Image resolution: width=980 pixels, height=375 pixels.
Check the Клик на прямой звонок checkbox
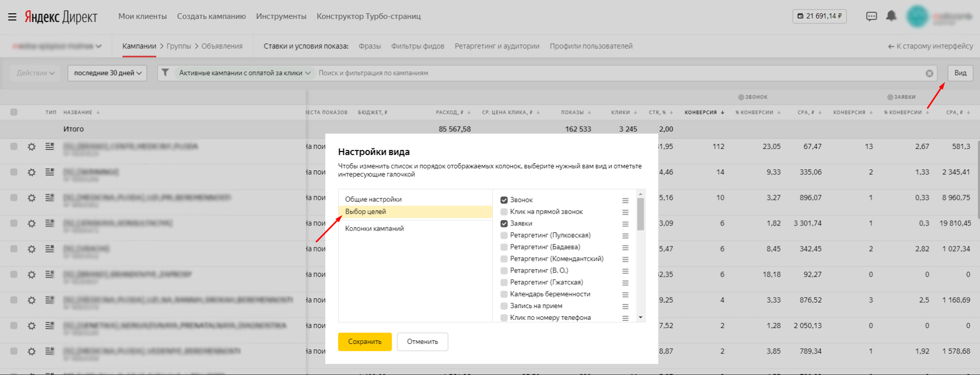504,212
